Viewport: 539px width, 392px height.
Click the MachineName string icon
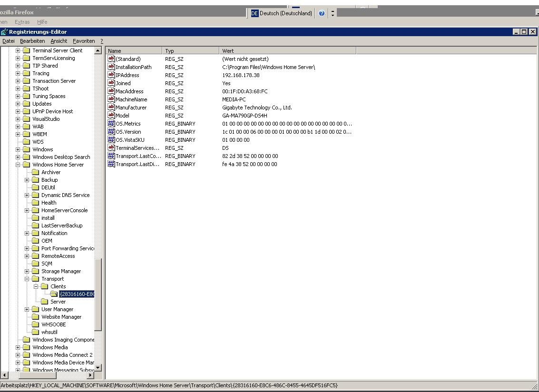[111, 99]
